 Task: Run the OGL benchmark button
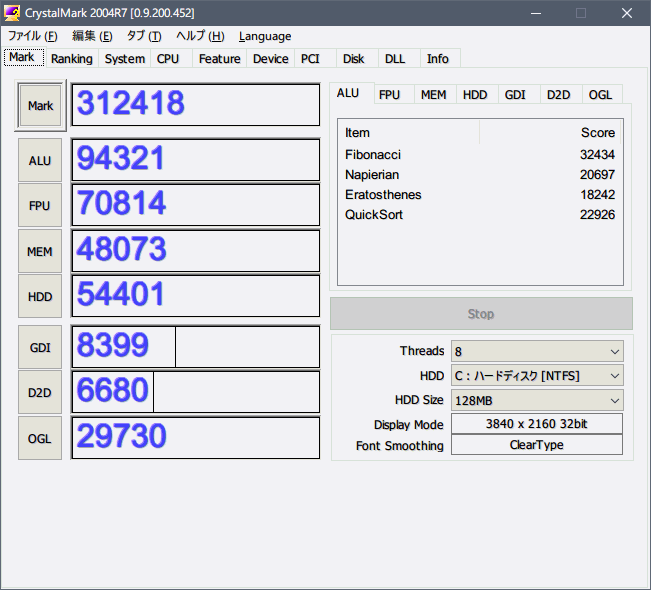pos(40,438)
